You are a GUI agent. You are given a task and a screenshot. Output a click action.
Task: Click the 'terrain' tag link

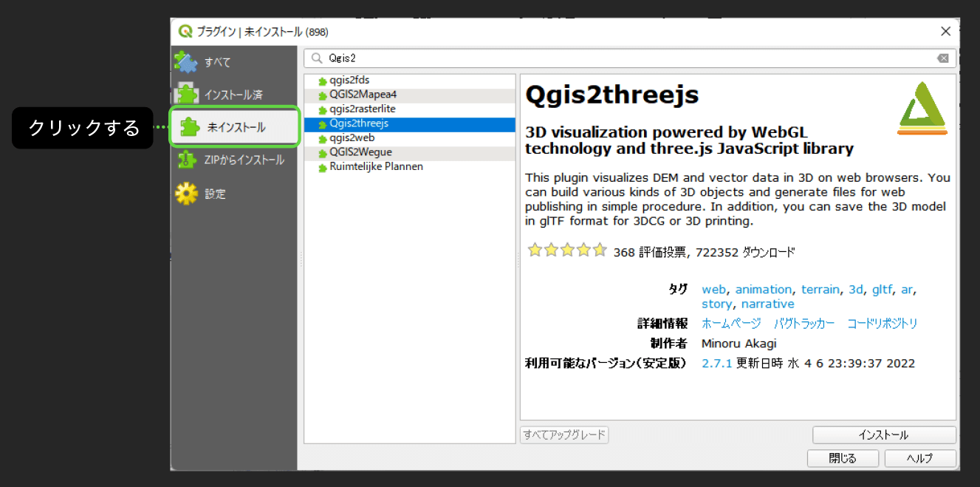(x=820, y=290)
